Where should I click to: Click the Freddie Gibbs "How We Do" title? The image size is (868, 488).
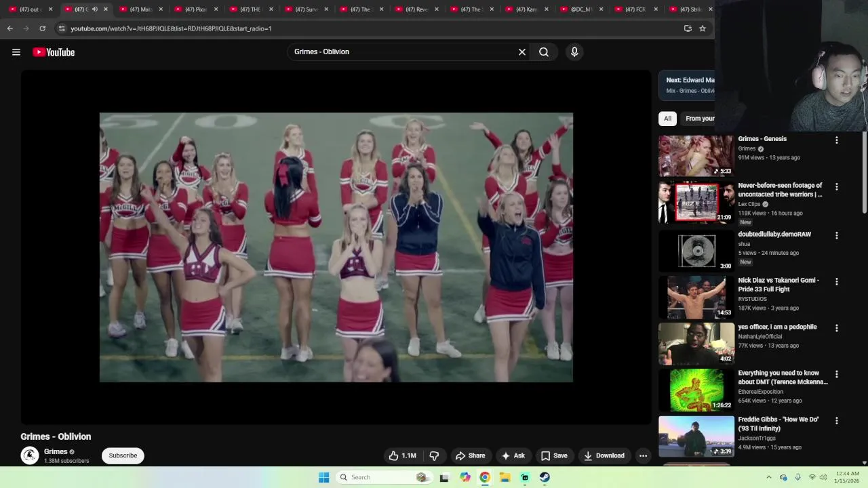click(778, 424)
